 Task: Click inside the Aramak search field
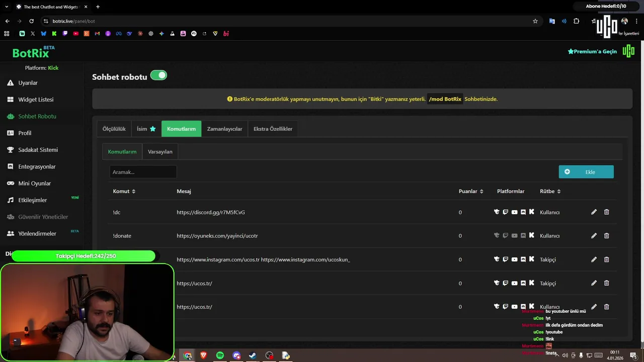pos(143,172)
